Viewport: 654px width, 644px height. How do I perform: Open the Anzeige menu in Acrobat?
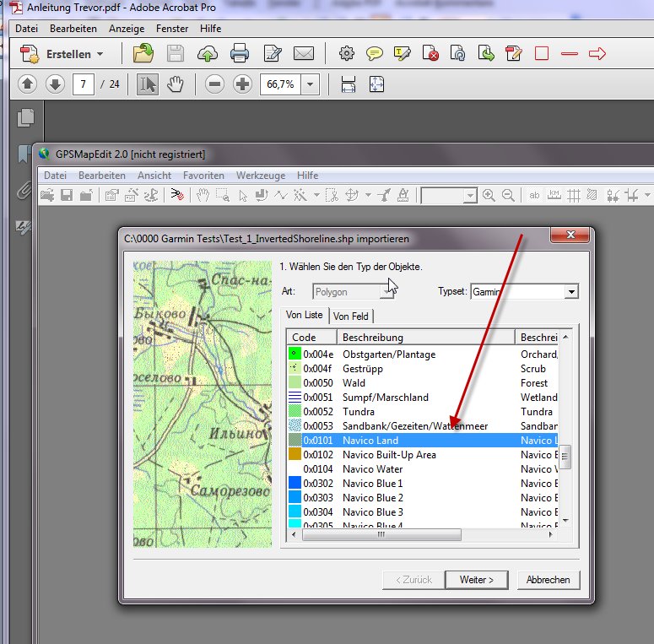[x=127, y=28]
